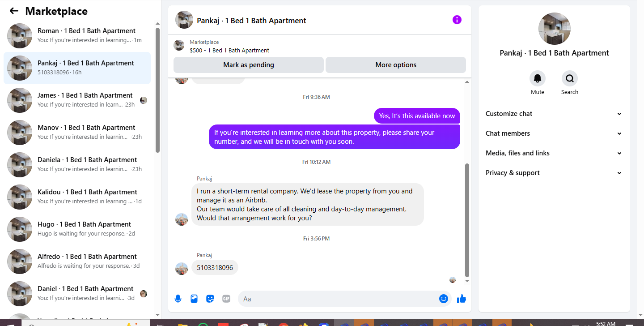Expand Media, files and links
The image size is (644, 326).
(554, 153)
